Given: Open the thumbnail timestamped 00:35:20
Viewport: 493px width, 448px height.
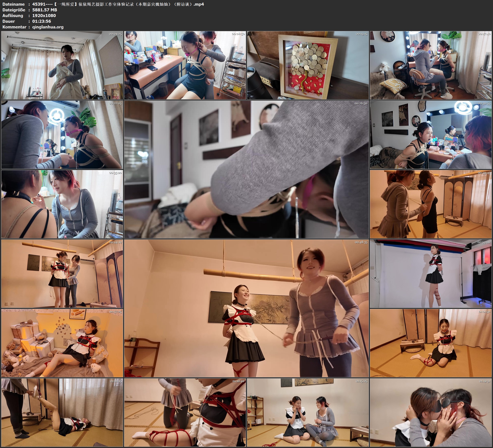Looking at the screenshot, I should pyautogui.click(x=62, y=204).
